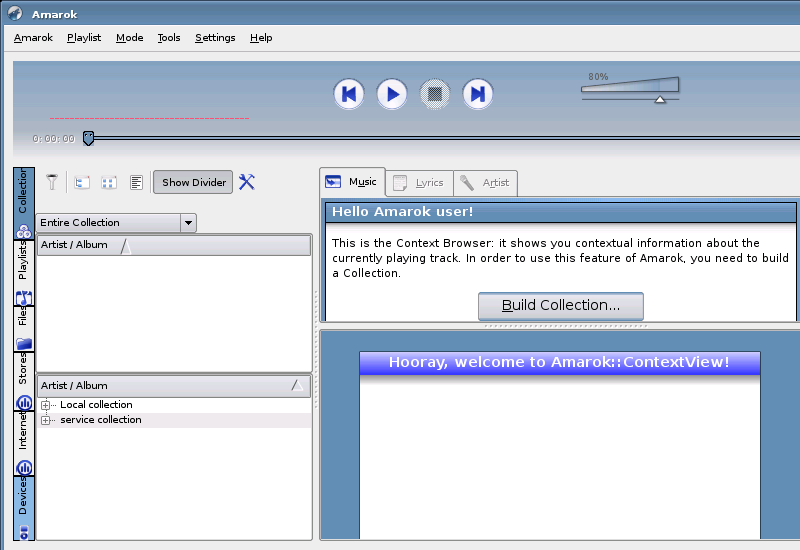Open the Stores sidebar tab
The image size is (800, 550).
(23, 382)
